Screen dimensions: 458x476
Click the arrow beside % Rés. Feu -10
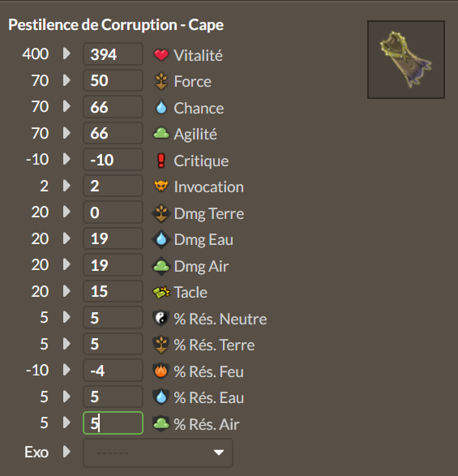(66, 370)
